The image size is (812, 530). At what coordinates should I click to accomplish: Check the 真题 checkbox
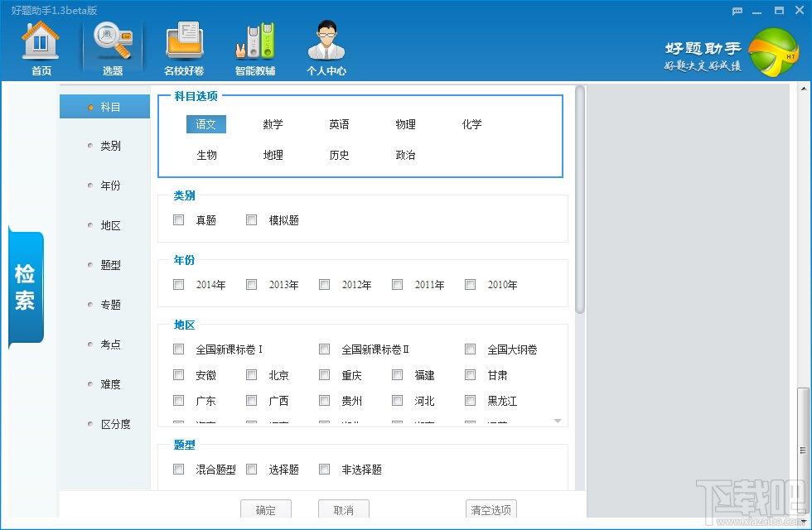pyautogui.click(x=179, y=220)
